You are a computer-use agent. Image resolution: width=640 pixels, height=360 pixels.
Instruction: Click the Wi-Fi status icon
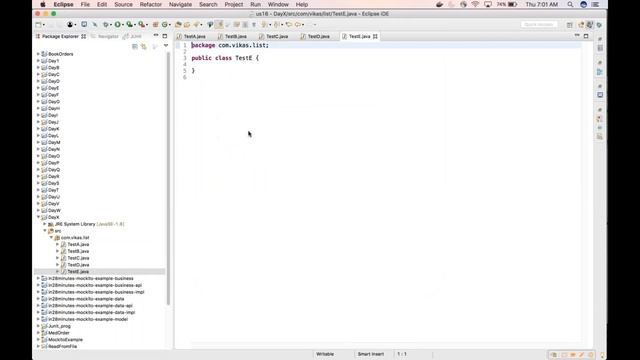pos(475,4)
